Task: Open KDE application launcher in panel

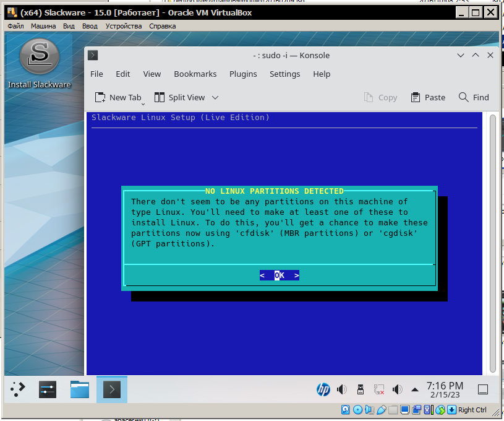Action: (x=18, y=389)
